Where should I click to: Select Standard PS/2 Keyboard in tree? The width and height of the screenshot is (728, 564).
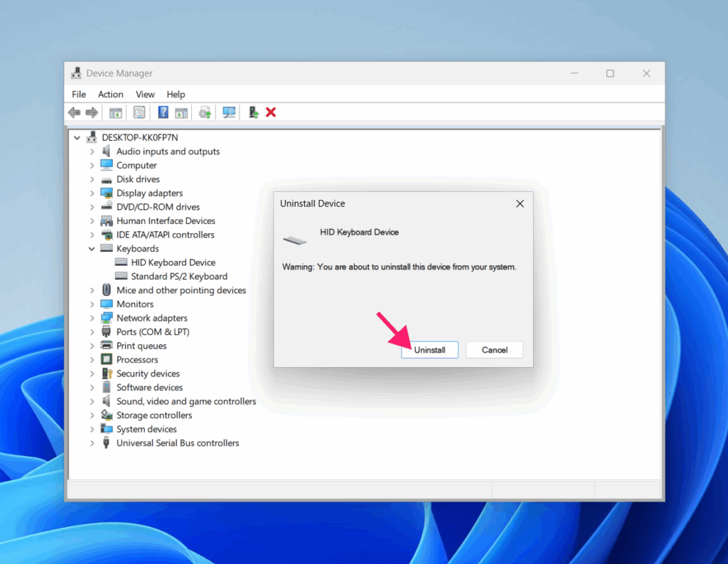tap(179, 277)
